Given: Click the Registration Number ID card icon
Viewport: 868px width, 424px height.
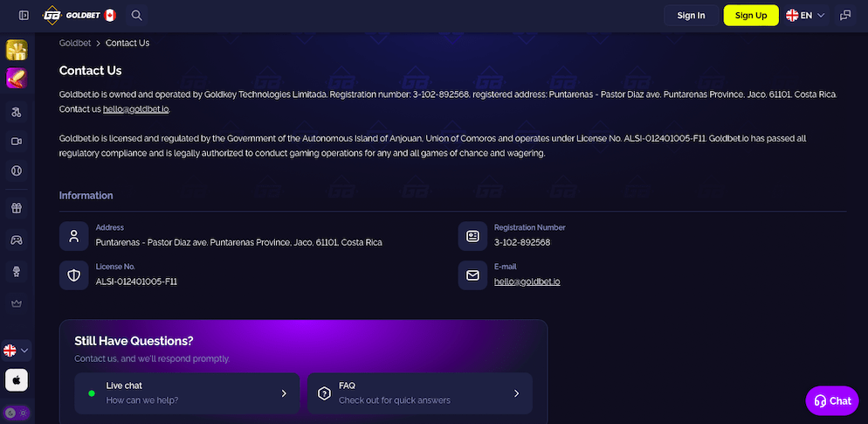Looking at the screenshot, I should (x=472, y=236).
